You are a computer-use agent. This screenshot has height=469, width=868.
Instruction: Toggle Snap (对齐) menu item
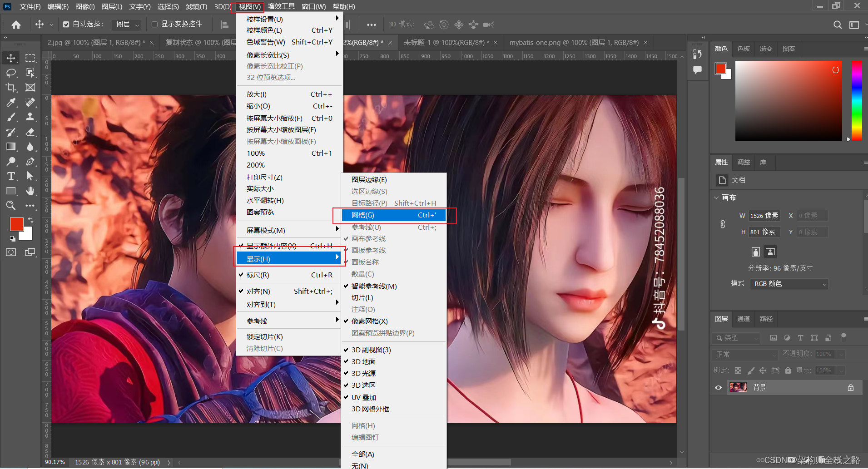[289, 291]
